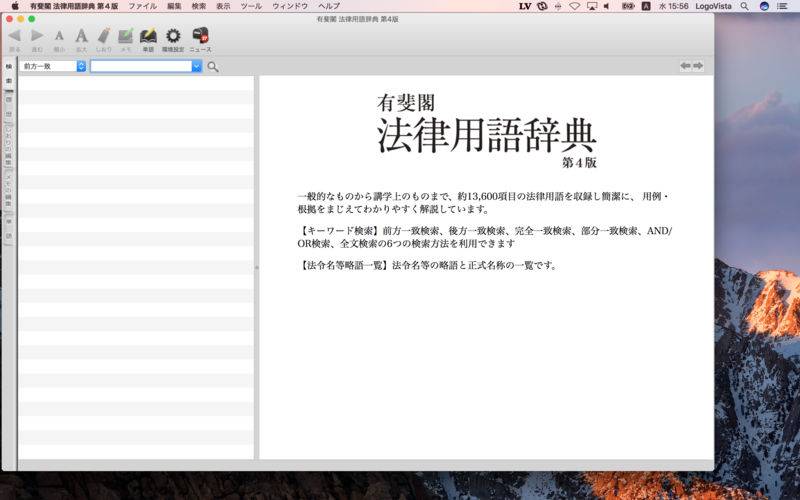Click the メモ memo icon
This screenshot has height=500, width=800.
tap(126, 36)
